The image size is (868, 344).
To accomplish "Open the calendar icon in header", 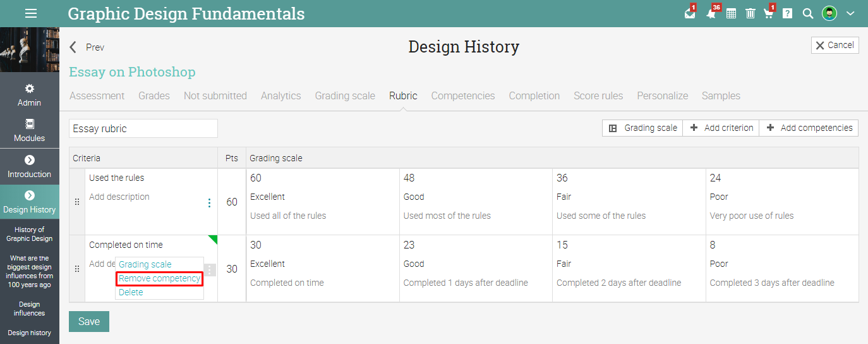I will [731, 13].
